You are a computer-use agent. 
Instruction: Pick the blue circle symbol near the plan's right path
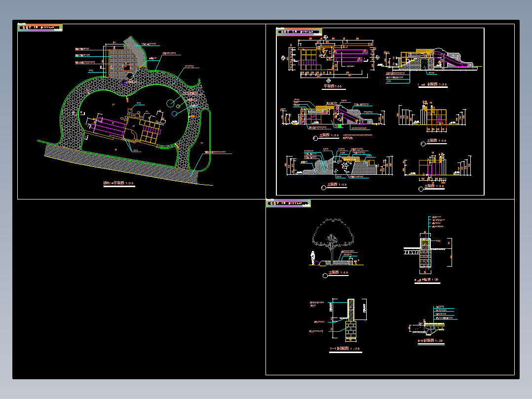tap(174, 114)
